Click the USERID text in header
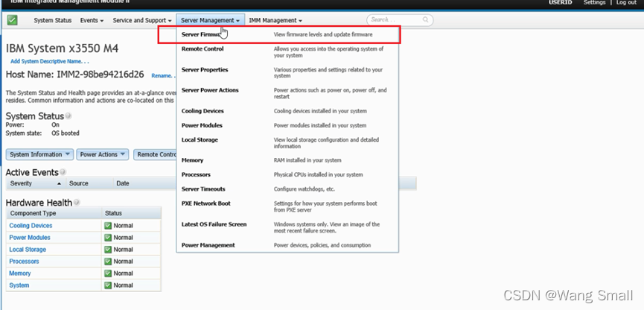 coord(560,2)
